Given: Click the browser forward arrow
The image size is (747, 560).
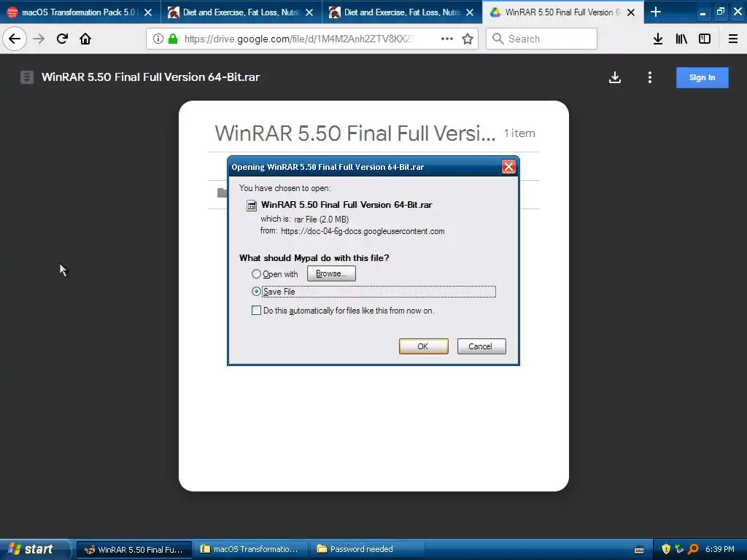Looking at the screenshot, I should coord(39,39).
